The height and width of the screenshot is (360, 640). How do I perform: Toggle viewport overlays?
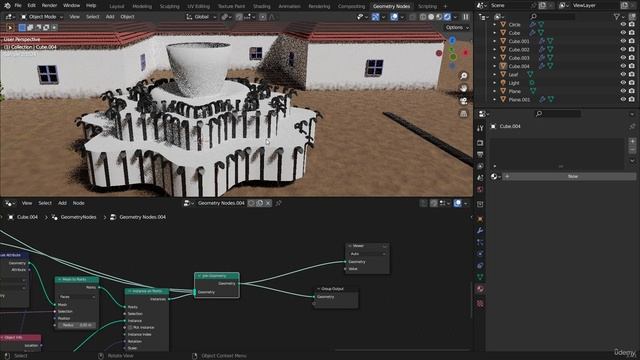393,17
